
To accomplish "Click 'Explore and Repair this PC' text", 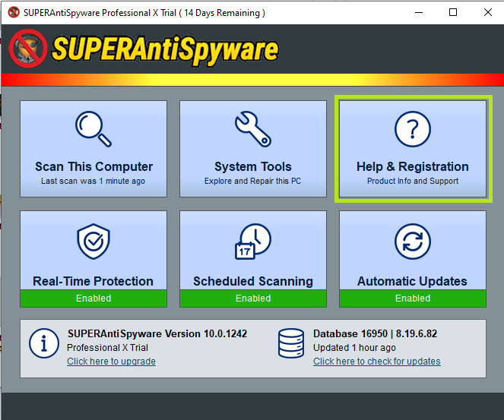I will click(252, 181).
